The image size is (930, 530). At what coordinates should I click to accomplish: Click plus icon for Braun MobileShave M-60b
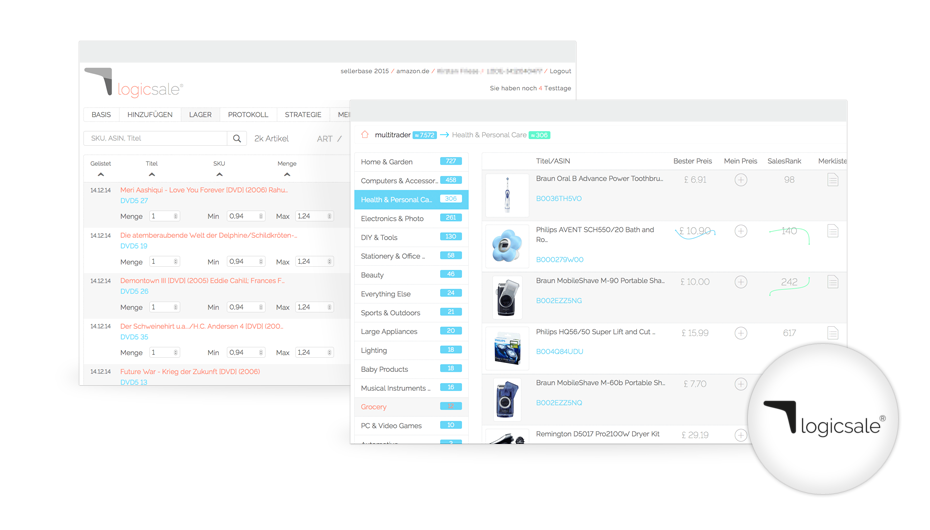[741, 384]
